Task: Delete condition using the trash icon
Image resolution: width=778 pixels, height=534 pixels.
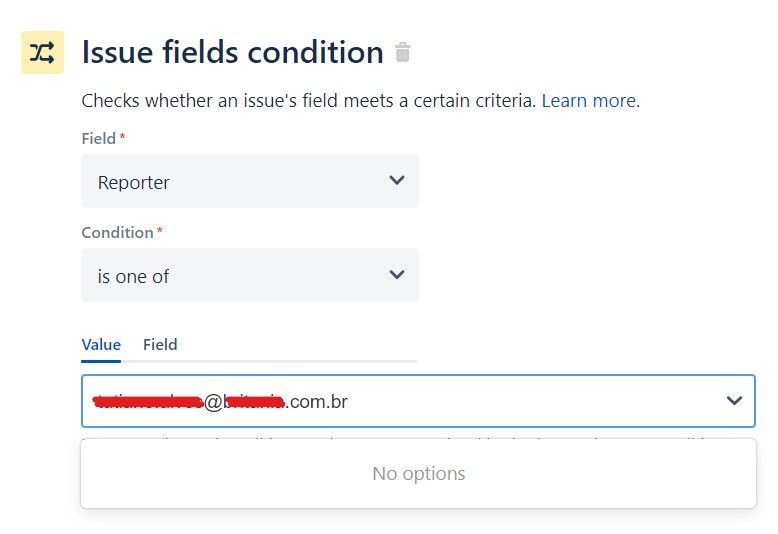Action: [402, 52]
